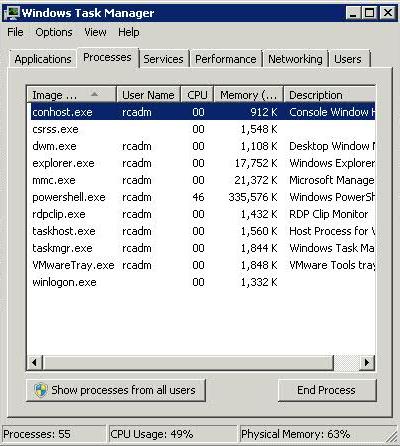Image resolution: width=400 pixels, height=446 pixels.
Task: Open the View menu
Action: pyautogui.click(x=95, y=32)
